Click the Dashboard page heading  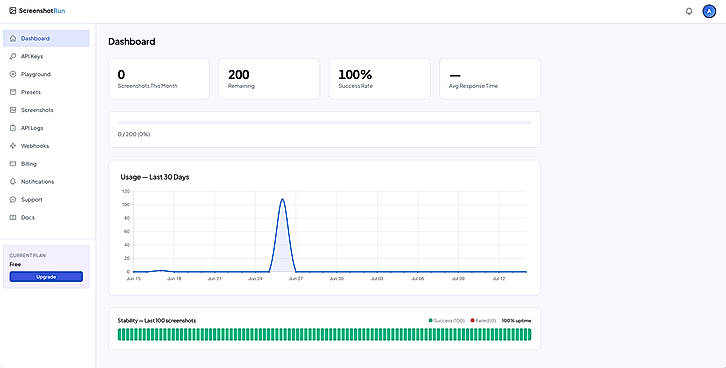[132, 42]
